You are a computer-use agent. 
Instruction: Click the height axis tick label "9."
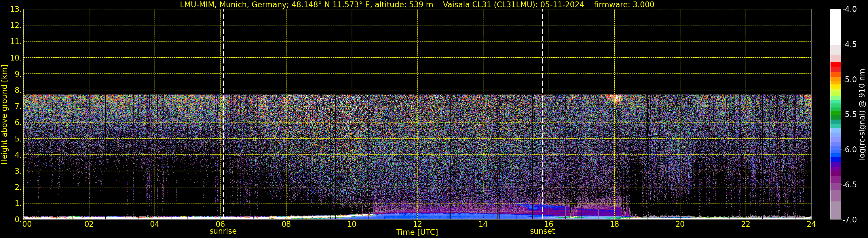(18, 74)
